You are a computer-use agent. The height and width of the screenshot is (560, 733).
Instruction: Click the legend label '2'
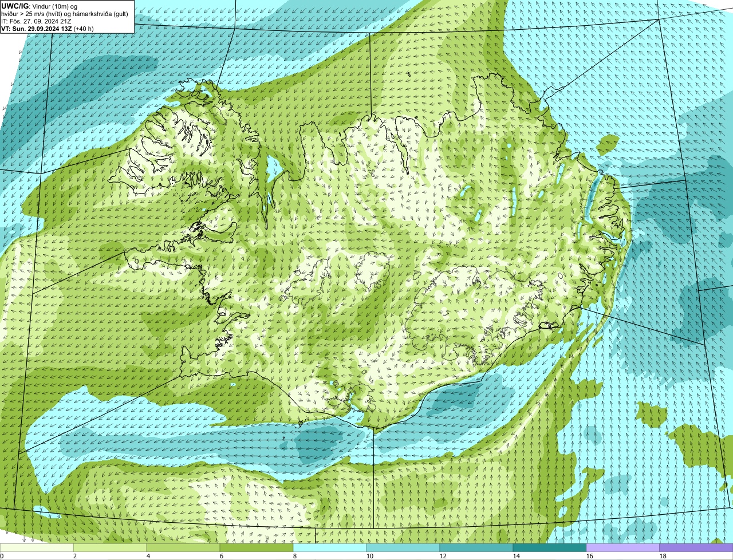[x=75, y=556]
